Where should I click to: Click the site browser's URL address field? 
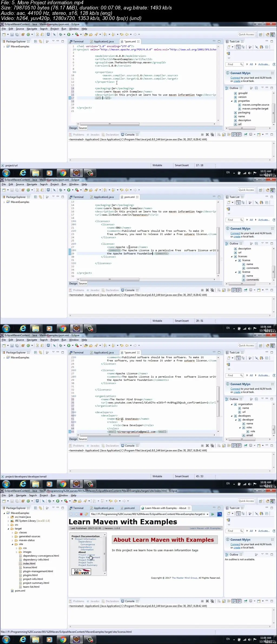click(x=148, y=514)
